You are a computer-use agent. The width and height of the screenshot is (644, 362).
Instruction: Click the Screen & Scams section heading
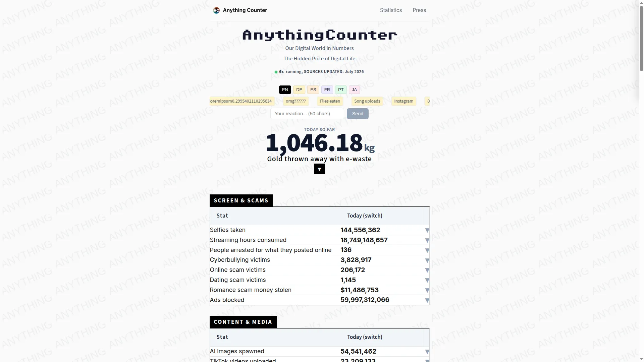(x=241, y=200)
